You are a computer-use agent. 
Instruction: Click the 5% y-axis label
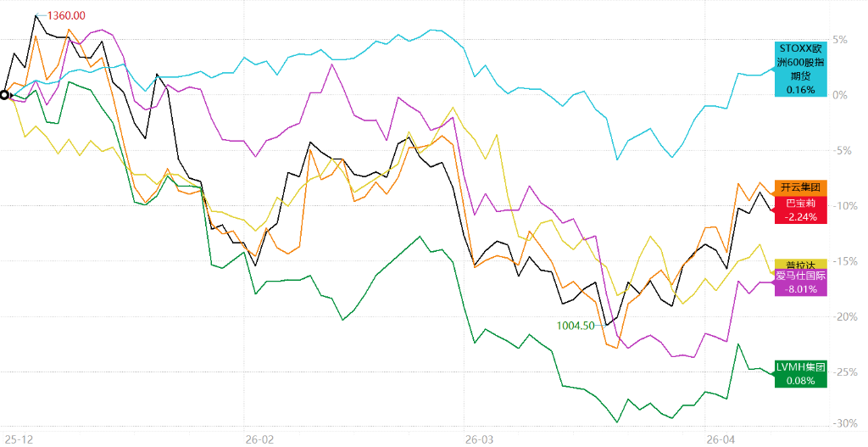click(x=840, y=40)
